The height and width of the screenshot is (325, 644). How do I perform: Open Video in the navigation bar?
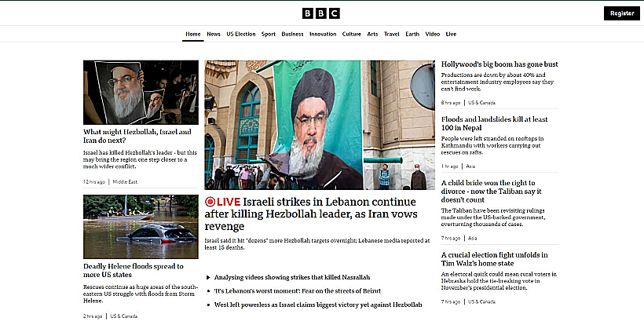pos(433,34)
